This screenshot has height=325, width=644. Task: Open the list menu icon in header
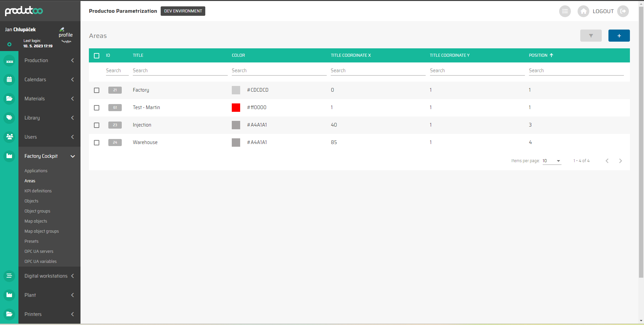[x=565, y=11]
